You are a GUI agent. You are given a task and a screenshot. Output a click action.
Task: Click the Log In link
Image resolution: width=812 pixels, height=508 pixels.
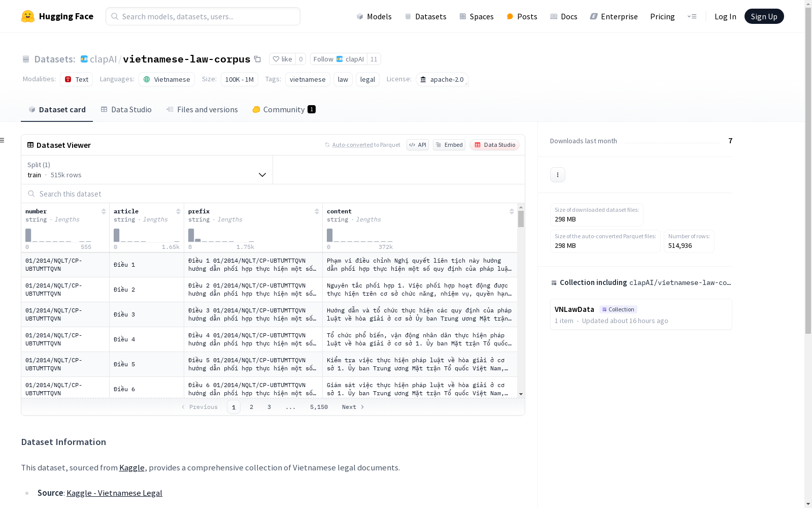pyautogui.click(x=725, y=16)
